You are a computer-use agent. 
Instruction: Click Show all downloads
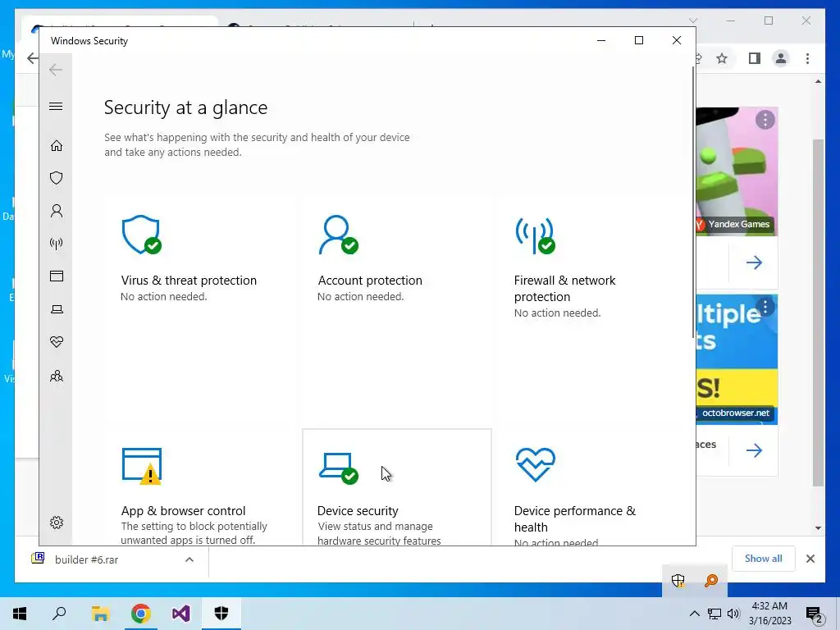[x=763, y=558]
